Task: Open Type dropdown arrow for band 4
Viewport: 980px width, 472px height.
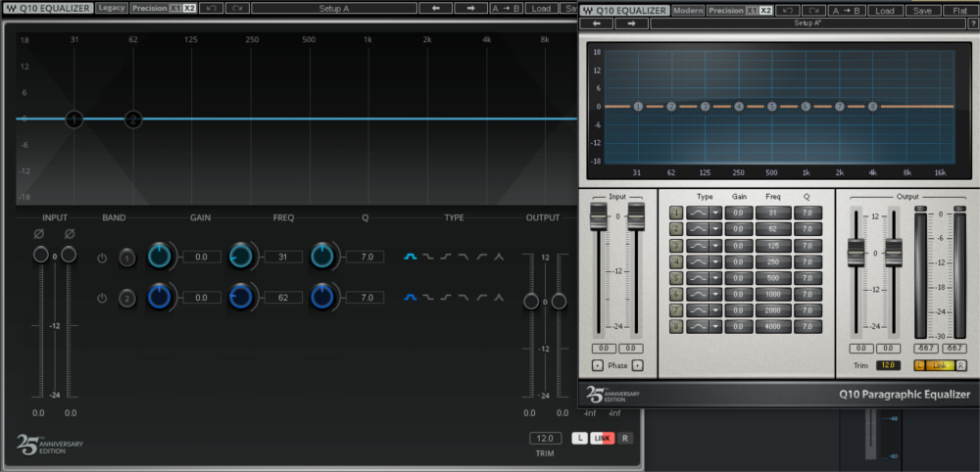Action: coord(715,261)
